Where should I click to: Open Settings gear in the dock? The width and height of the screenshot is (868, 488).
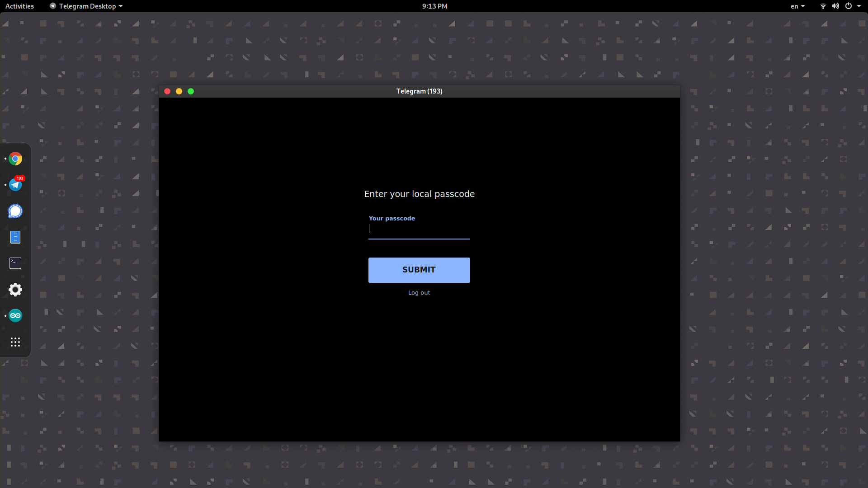[15, 290]
